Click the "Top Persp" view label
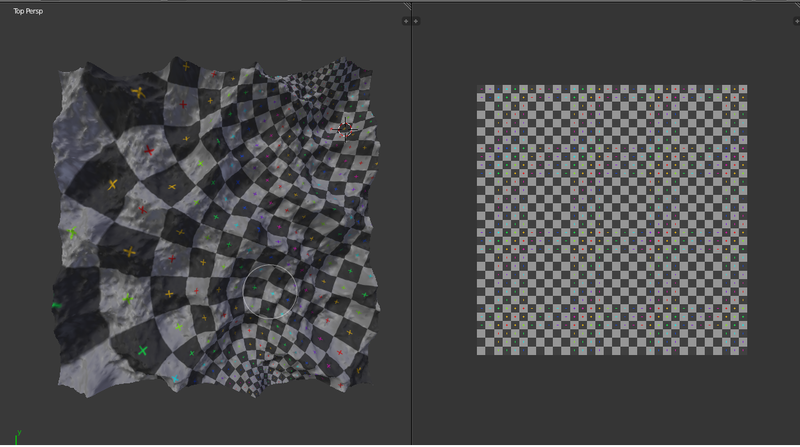The width and height of the screenshot is (800, 447). (x=28, y=11)
